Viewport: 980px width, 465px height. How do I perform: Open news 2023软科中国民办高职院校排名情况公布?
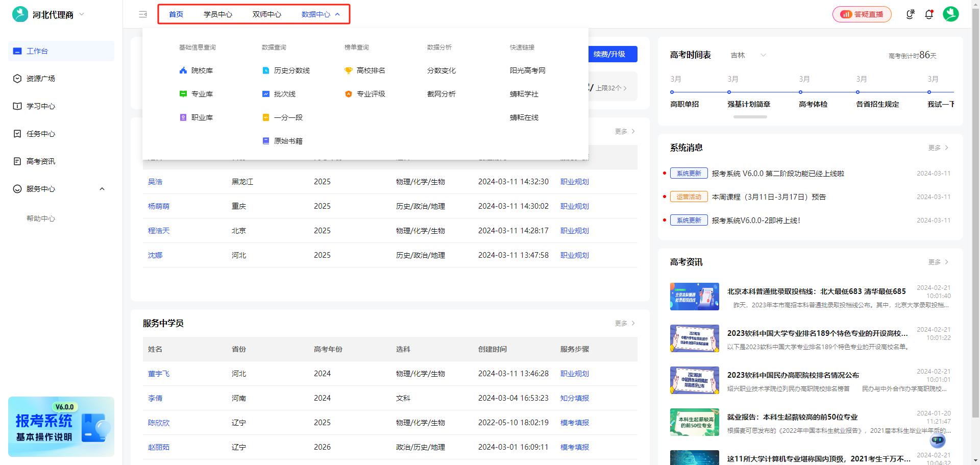(793, 375)
